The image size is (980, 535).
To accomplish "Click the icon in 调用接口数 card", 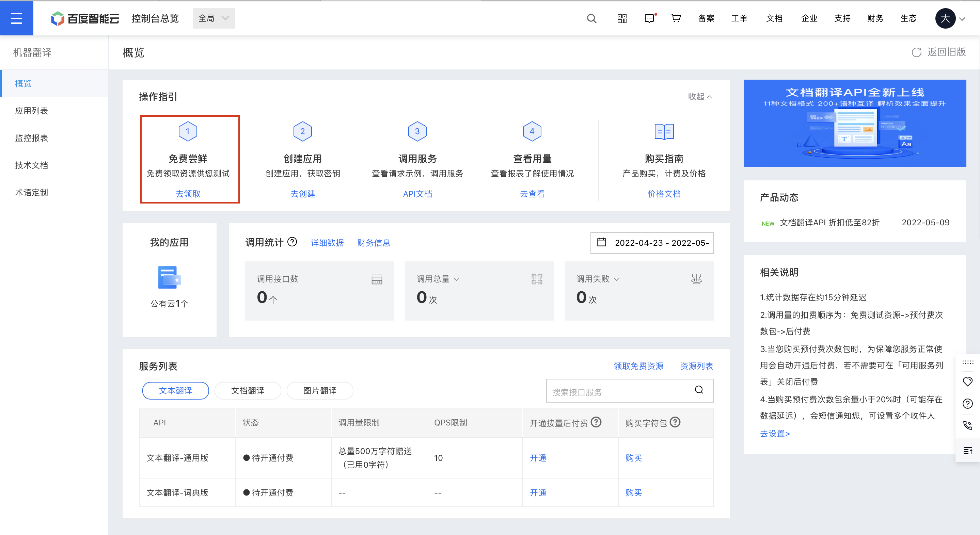I will 377,279.
